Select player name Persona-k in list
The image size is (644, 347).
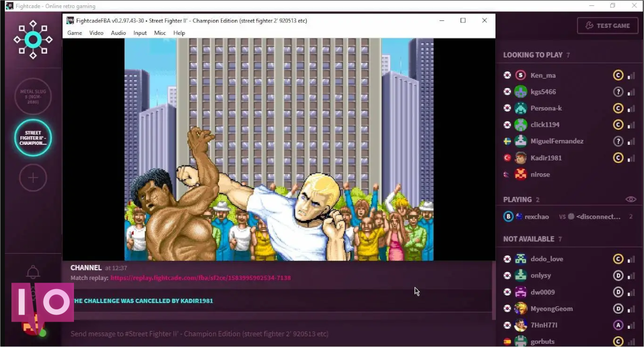tap(546, 108)
